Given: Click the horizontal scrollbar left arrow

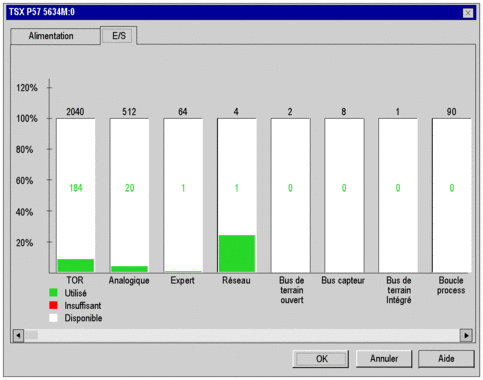Looking at the screenshot, I should click(18, 335).
